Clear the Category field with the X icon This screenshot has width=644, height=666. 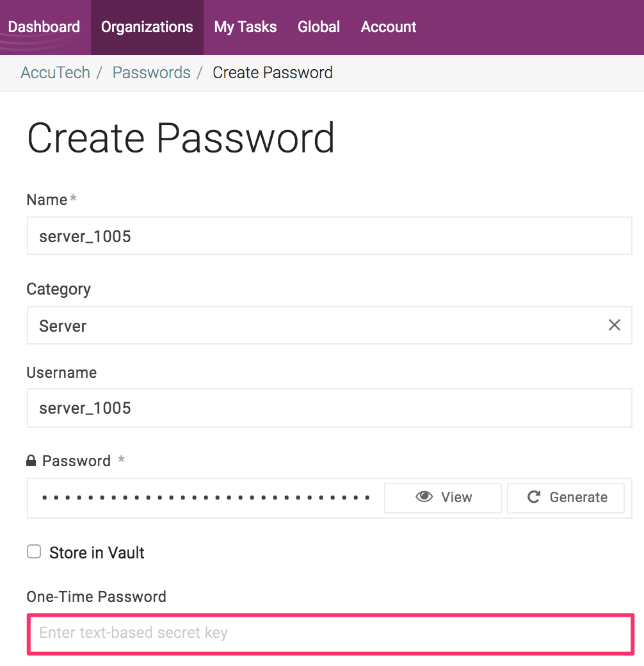(x=615, y=325)
